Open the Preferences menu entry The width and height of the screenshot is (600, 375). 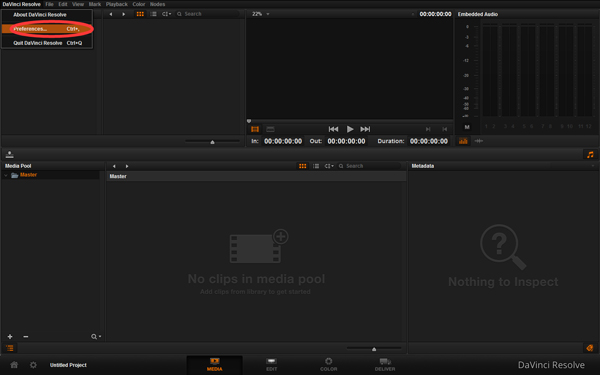(47, 29)
